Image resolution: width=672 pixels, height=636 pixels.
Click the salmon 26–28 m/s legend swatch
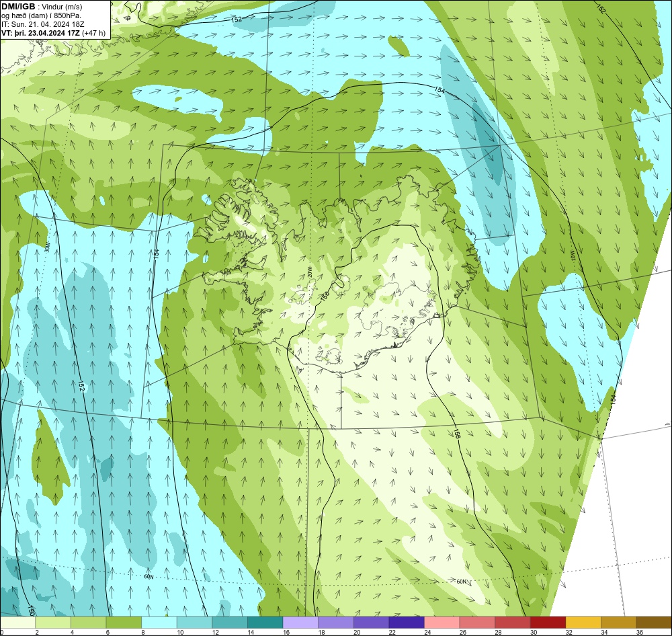477,623
